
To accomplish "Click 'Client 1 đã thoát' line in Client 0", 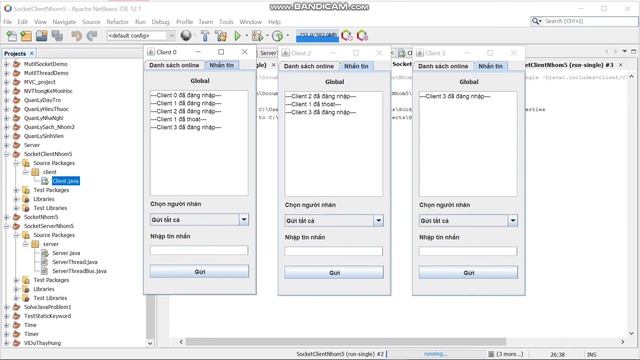I will [178, 119].
